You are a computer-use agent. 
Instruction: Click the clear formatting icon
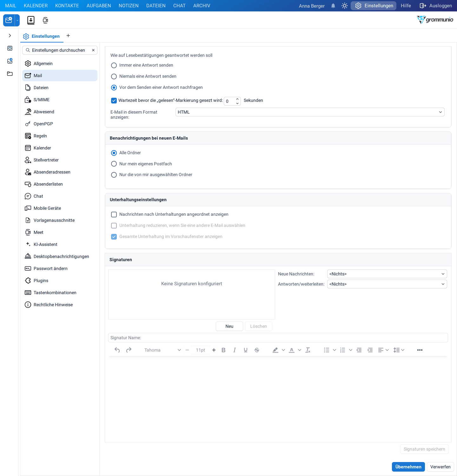(308, 350)
